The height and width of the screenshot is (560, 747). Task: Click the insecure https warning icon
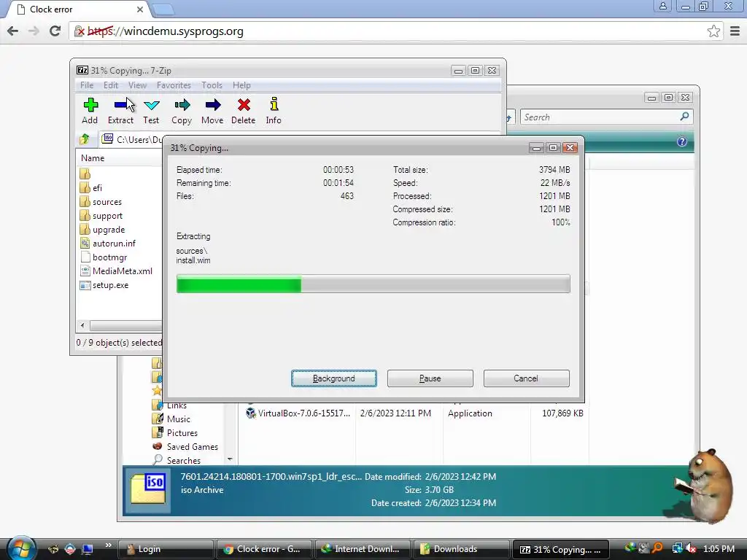pos(80,31)
